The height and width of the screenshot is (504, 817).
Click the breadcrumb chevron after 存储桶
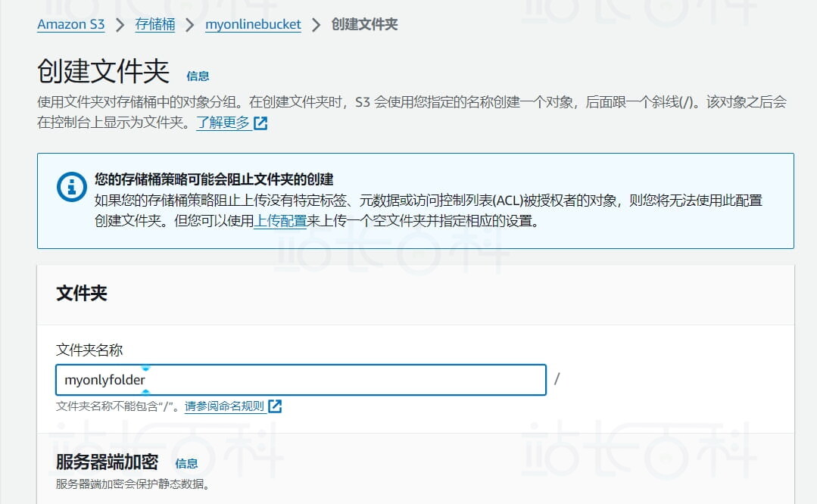(x=189, y=25)
